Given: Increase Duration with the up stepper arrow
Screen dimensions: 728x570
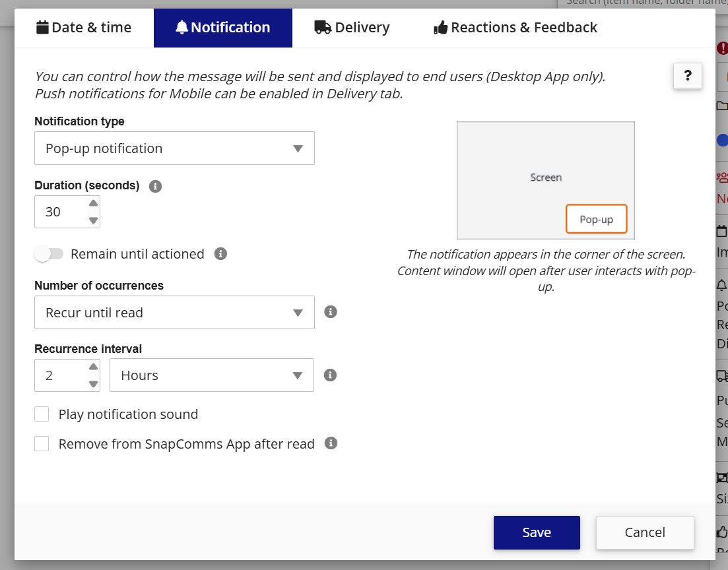Looking at the screenshot, I should tap(93, 203).
